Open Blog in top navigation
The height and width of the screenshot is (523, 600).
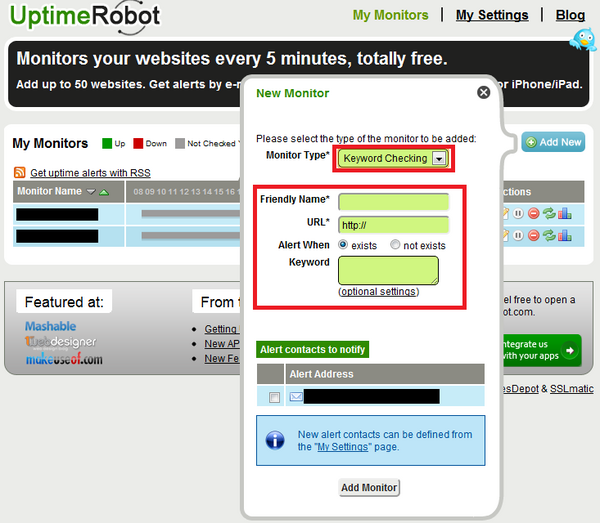coord(570,15)
